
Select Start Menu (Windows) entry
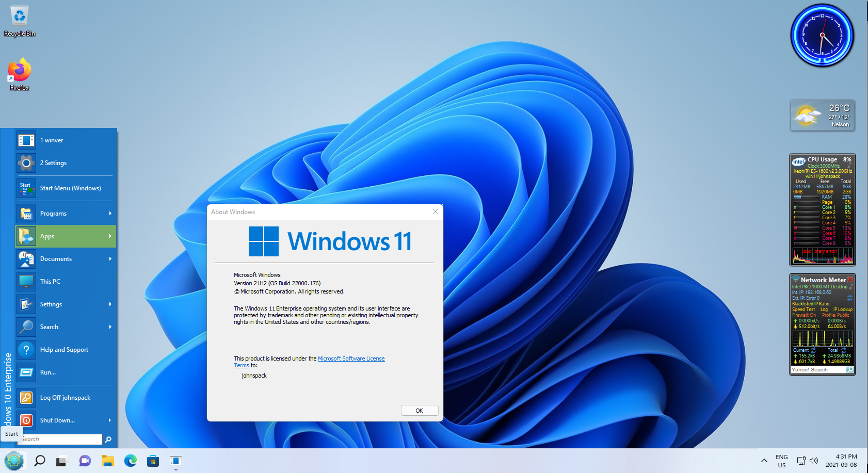66,188
